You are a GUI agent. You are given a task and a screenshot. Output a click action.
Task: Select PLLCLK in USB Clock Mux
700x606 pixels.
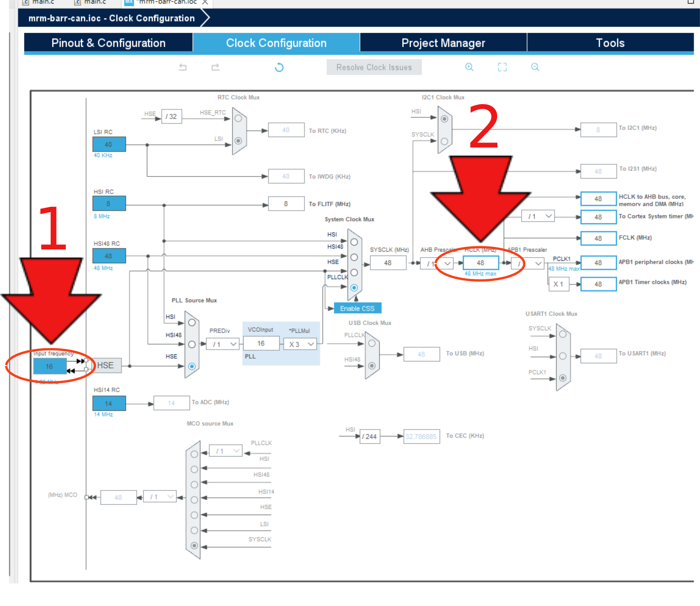coord(372,343)
